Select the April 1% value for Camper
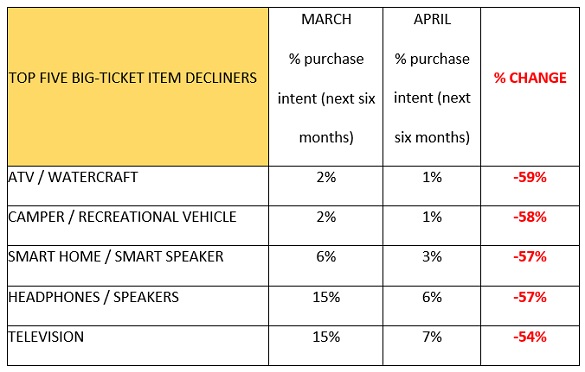This screenshot has height=372, width=585. pyautogui.click(x=432, y=217)
